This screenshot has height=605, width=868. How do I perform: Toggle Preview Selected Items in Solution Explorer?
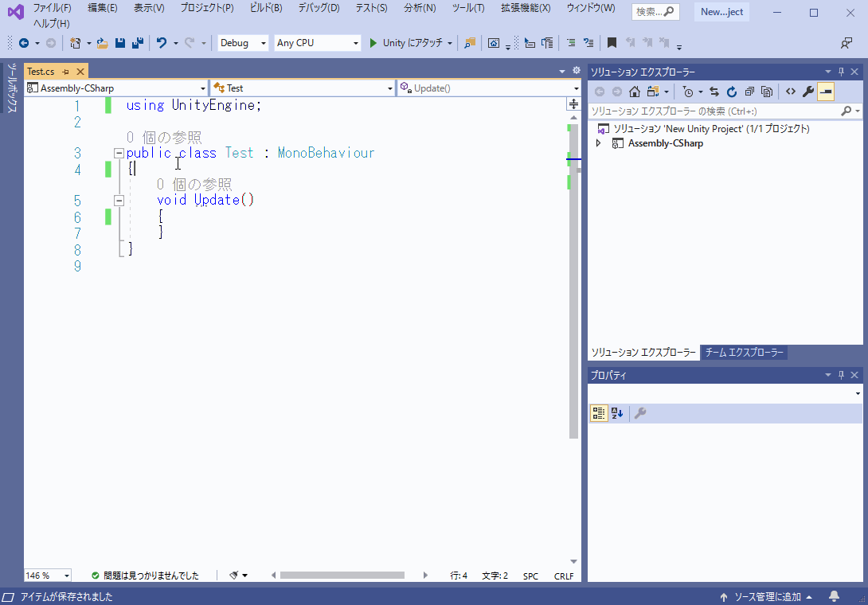[x=825, y=92]
